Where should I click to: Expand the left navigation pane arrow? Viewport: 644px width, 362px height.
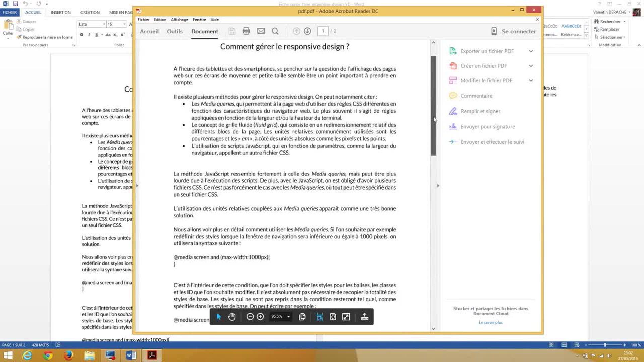pyautogui.click(x=137, y=186)
